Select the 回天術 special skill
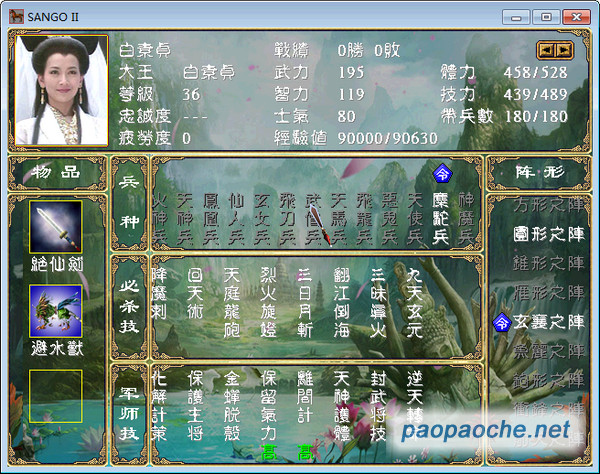600x474 pixels. [x=195, y=294]
